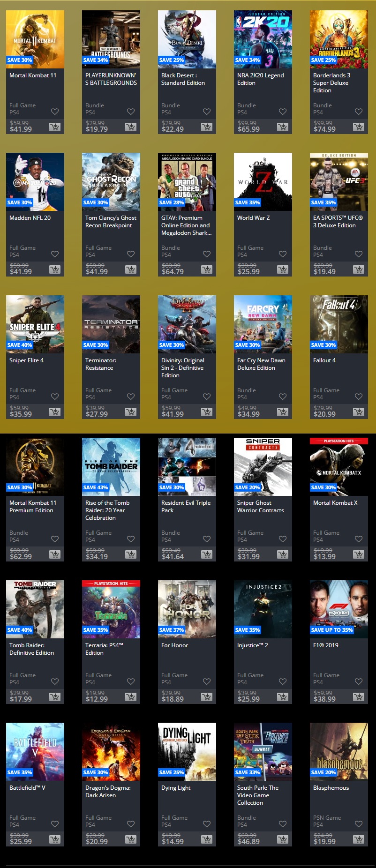
Task: Add Mortal Kombat 11 Premium Edition to cart
Action: pyautogui.click(x=55, y=554)
